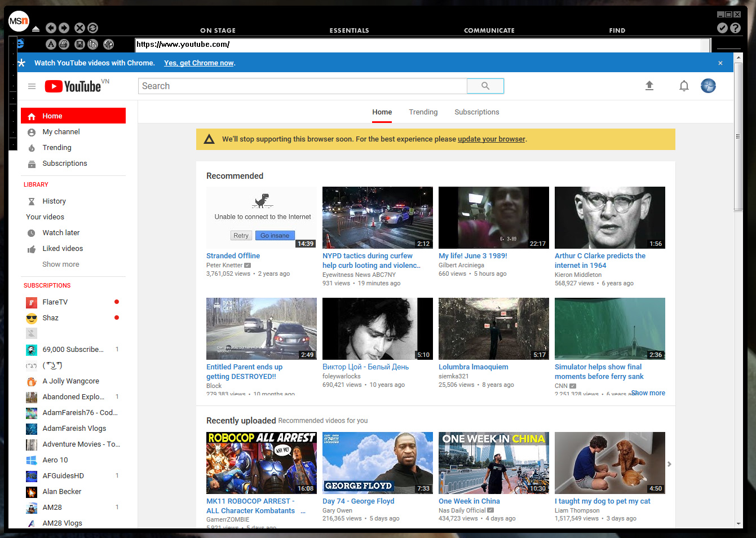Click the Internet Explorer icon at left
The height and width of the screenshot is (538, 756).
(21, 43)
